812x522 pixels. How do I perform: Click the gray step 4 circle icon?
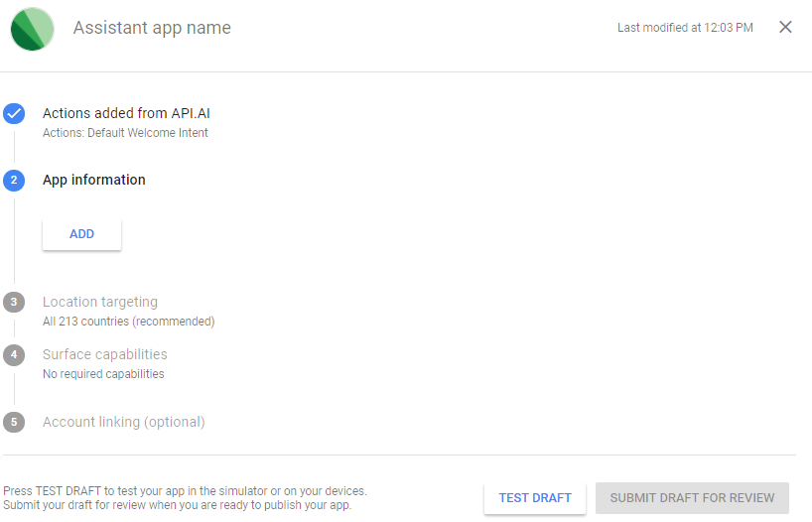pyautogui.click(x=14, y=354)
